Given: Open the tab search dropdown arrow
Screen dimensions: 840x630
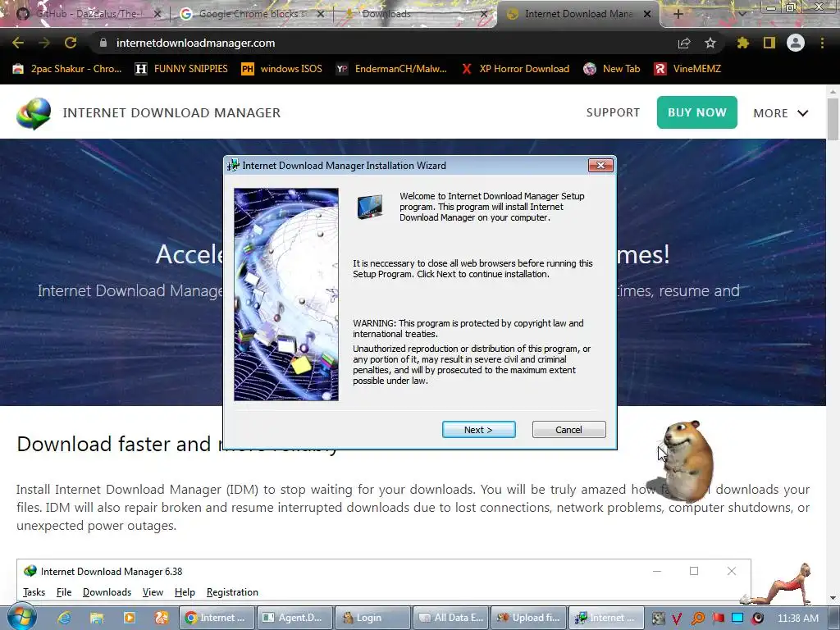Looking at the screenshot, I should tap(742, 14).
